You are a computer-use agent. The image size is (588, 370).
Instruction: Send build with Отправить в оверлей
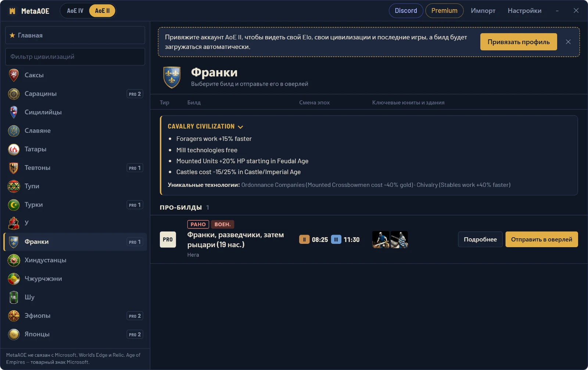click(541, 239)
